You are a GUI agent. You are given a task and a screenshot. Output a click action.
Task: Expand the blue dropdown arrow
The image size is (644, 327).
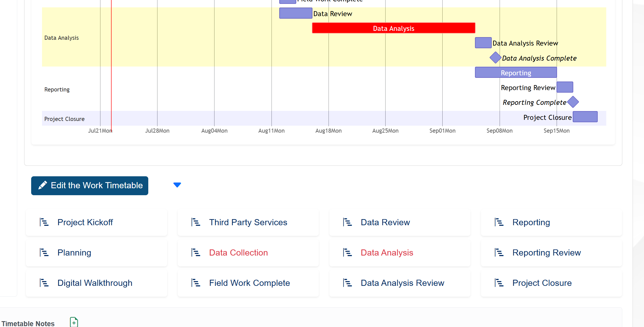pyautogui.click(x=177, y=185)
